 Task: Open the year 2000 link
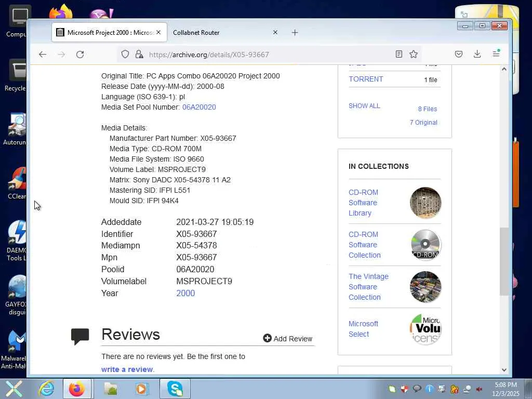coord(185,293)
